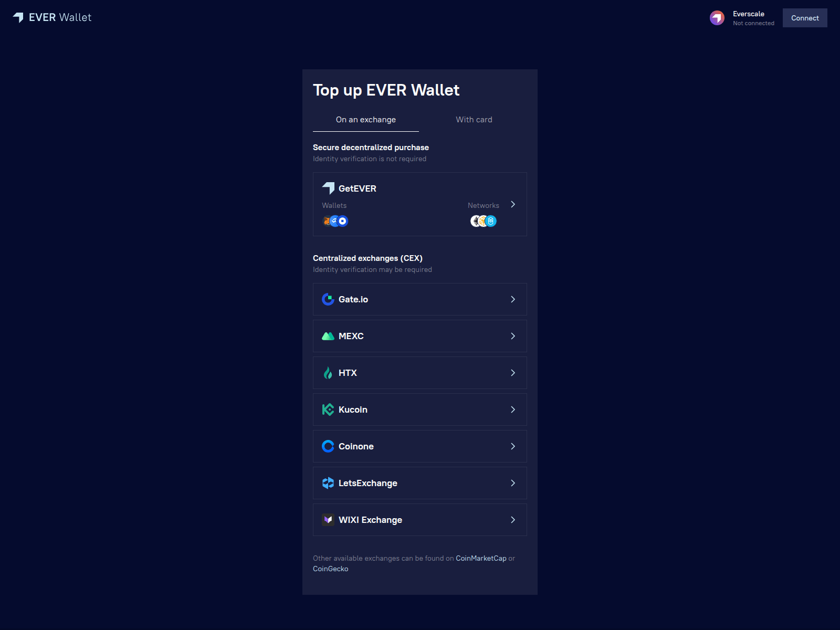The width and height of the screenshot is (840, 630).
Task: Select the Gate.io exchange name
Action: [353, 299]
